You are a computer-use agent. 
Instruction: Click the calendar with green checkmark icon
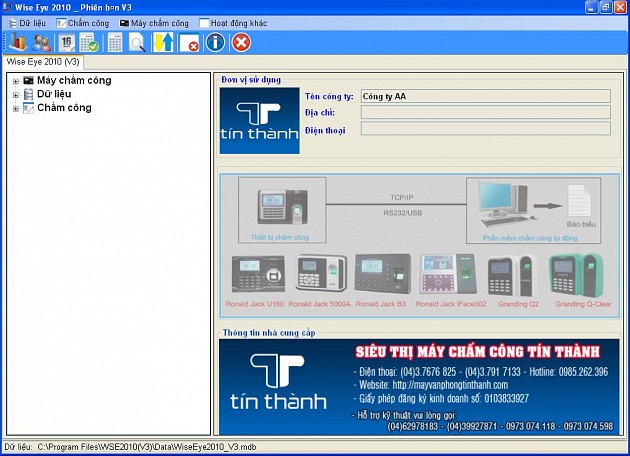coord(89,43)
